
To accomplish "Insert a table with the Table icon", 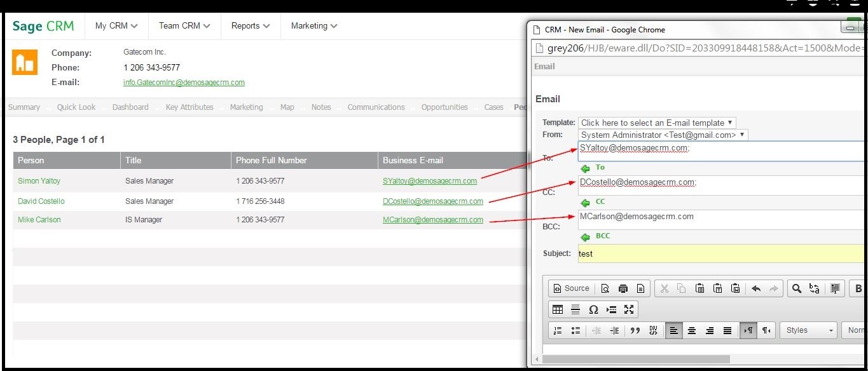I will [558, 309].
